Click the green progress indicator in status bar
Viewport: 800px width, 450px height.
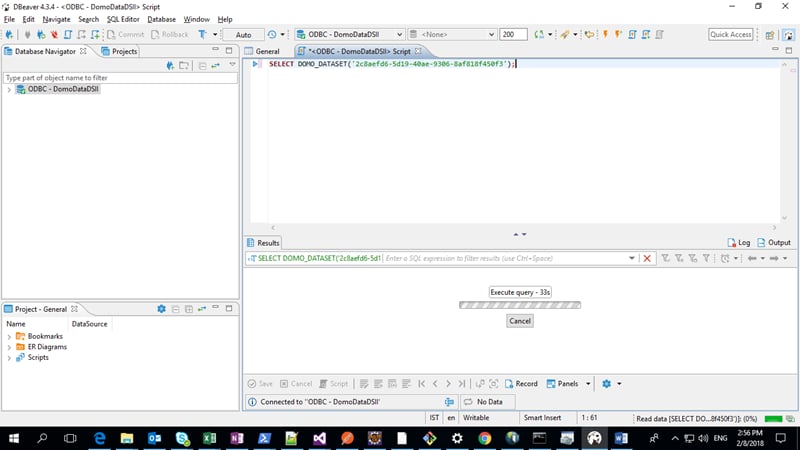773,419
